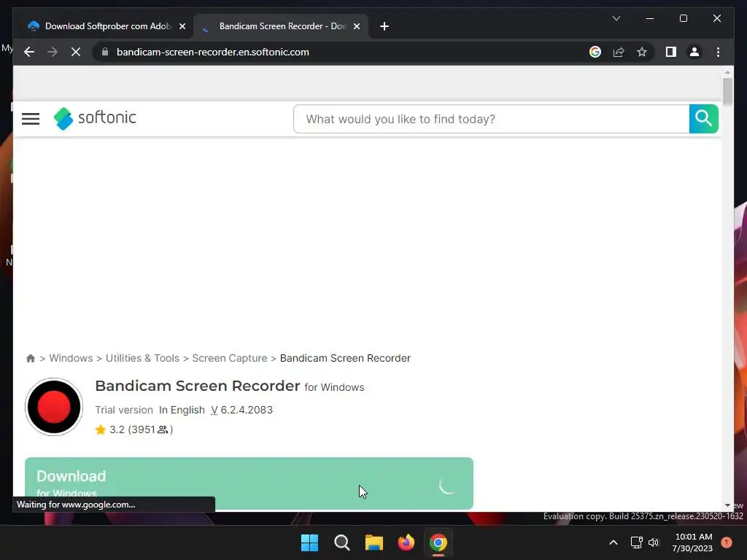The width and height of the screenshot is (747, 560).
Task: Click the address bar URL
Action: [212, 52]
